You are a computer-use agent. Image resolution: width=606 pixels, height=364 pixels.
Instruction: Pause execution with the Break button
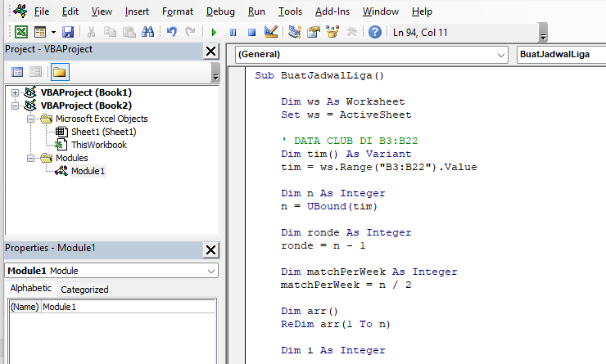tap(233, 32)
